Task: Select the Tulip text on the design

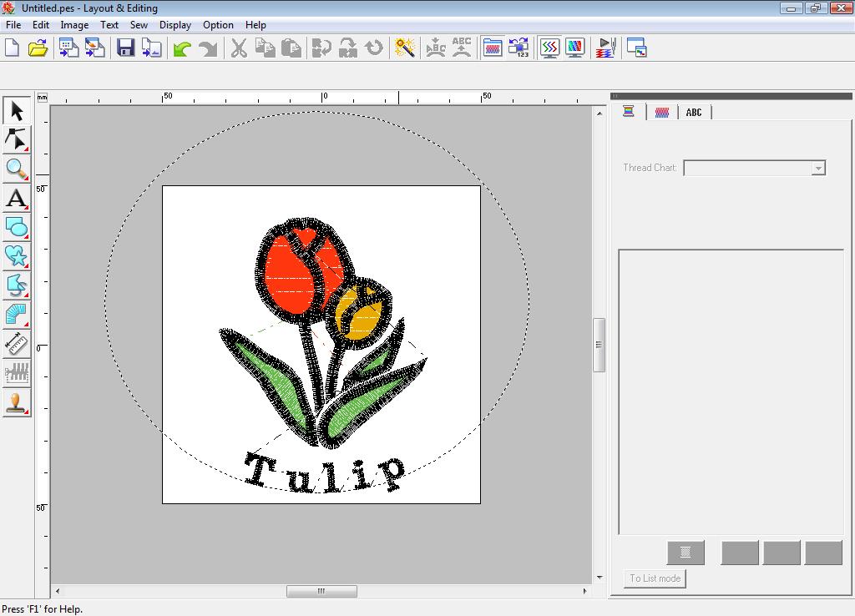Action: [x=326, y=472]
